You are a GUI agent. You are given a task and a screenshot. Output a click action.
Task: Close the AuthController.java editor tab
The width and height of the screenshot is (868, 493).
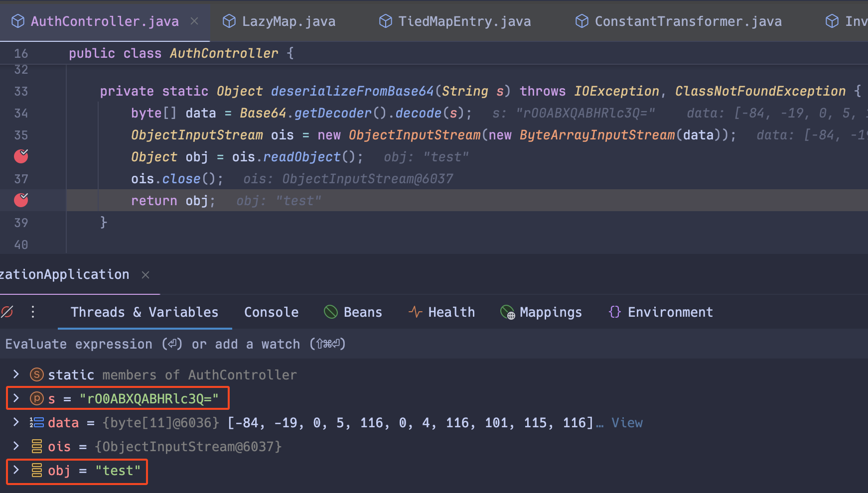coord(194,21)
